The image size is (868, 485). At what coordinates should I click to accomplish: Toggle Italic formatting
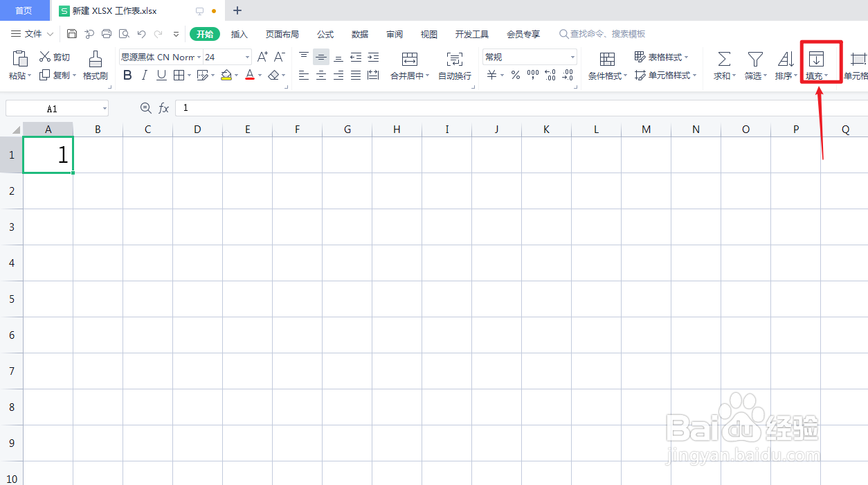[145, 76]
